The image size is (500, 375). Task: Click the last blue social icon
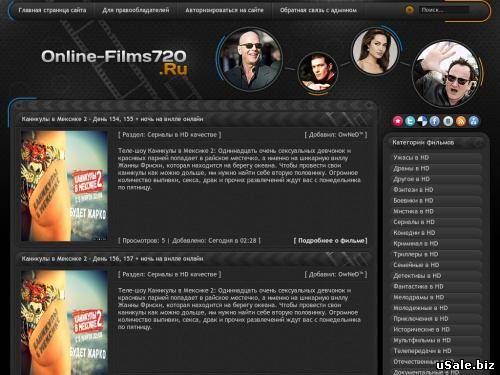tap(474, 121)
